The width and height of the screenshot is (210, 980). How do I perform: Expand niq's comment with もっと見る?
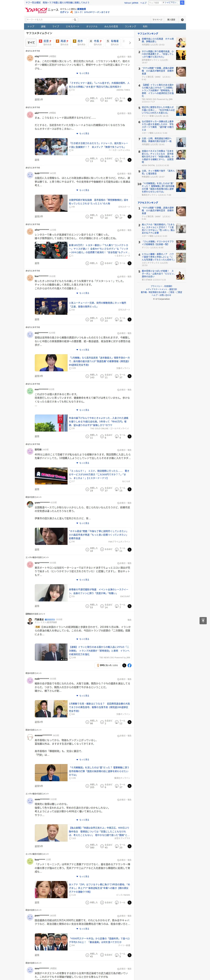coord(83,73)
